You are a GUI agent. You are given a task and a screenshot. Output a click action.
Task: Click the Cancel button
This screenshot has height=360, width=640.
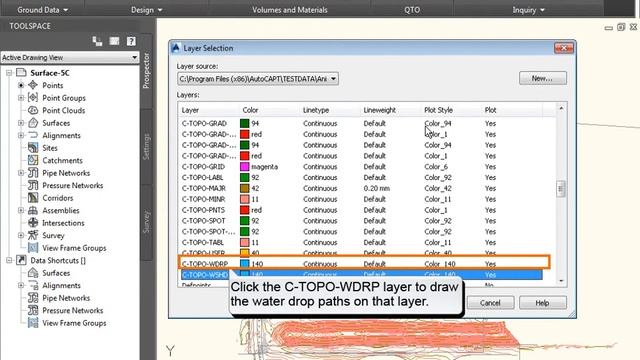[x=490, y=303]
